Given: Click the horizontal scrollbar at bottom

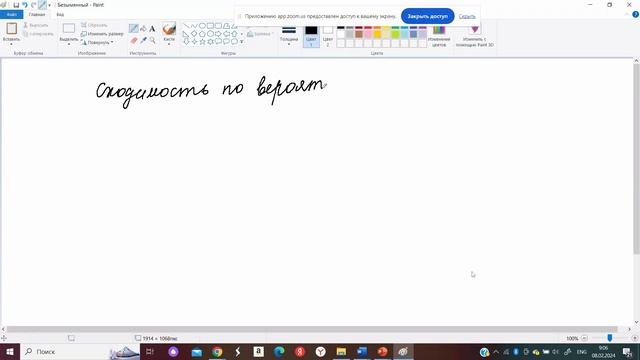Looking at the screenshot, I should [x=312, y=329].
